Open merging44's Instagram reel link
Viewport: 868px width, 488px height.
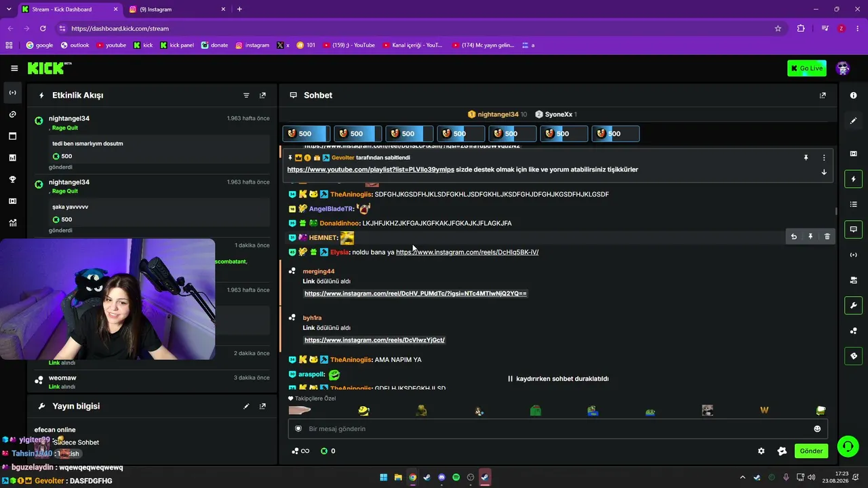pos(416,293)
